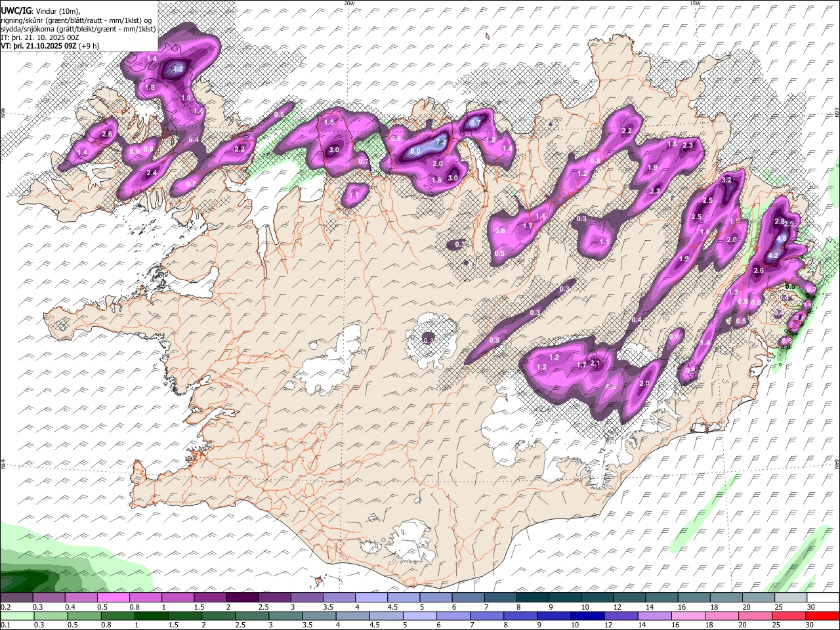Pick the deep blue 10 swatch in lower scale
Screen dimensions: 840x630
587,616
